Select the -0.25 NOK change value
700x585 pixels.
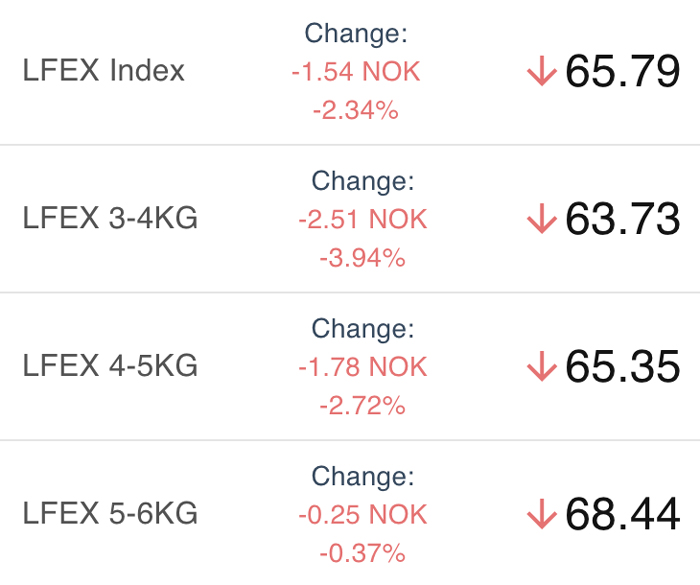click(362, 514)
